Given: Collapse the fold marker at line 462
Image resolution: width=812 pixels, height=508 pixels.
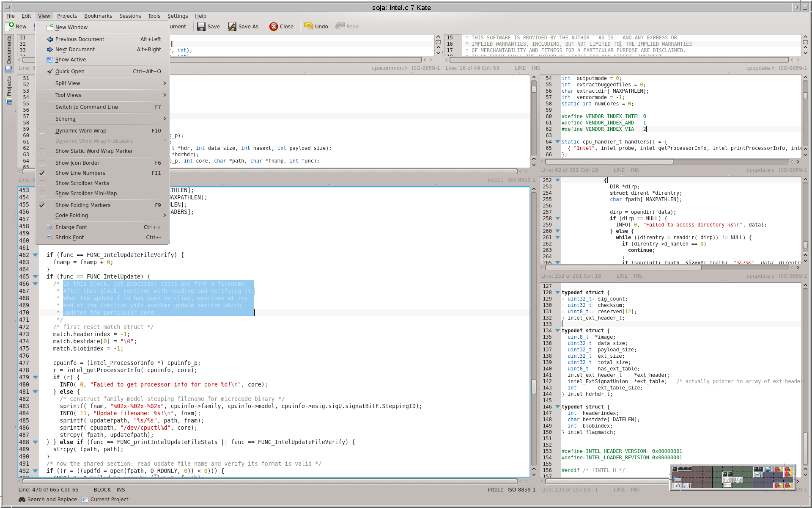Looking at the screenshot, I should (36, 255).
